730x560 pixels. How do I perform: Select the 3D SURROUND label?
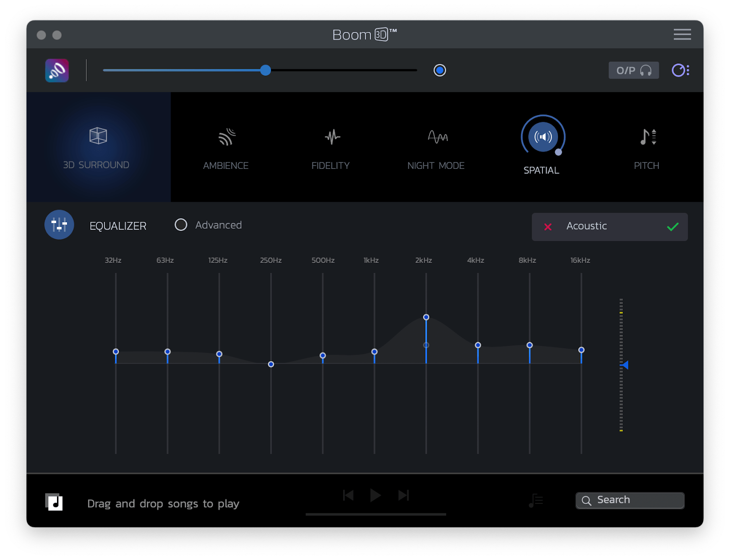tap(96, 165)
